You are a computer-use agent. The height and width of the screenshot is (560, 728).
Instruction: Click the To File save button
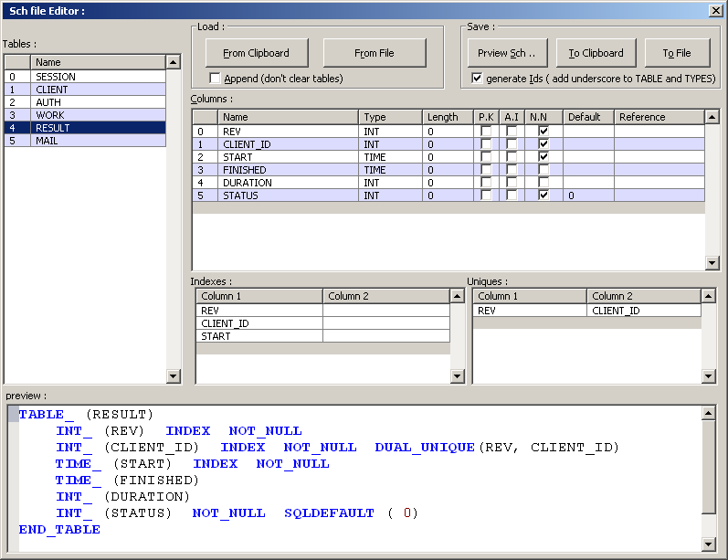(676, 53)
